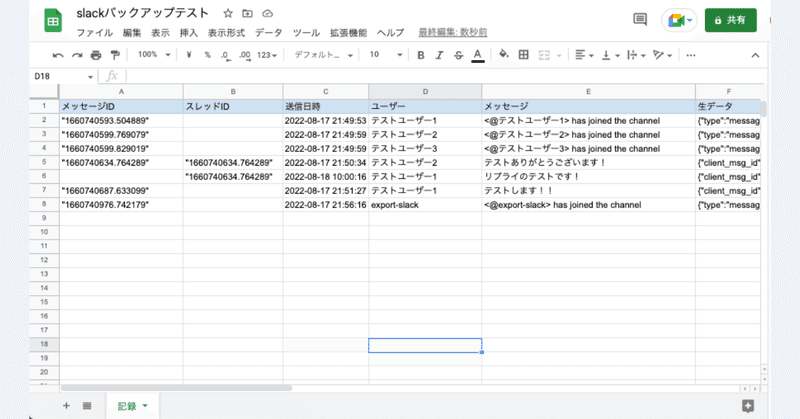
Task: Open the Google Sheets home icon
Action: click(53, 21)
